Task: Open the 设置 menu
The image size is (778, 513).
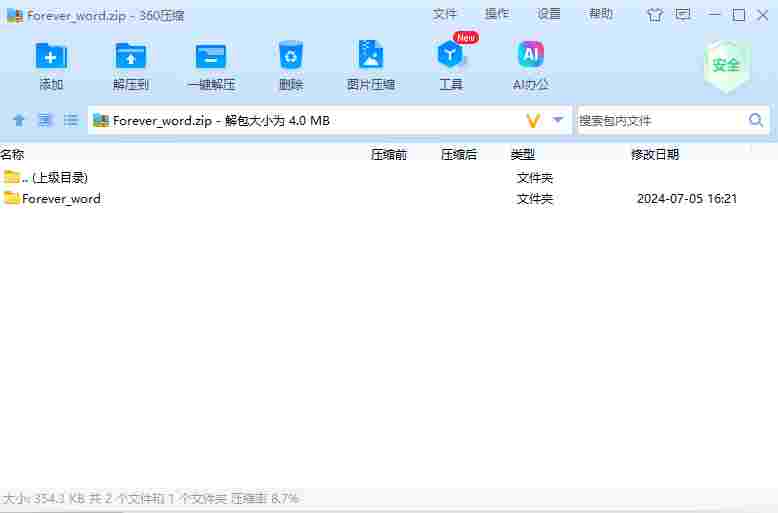Action: pyautogui.click(x=549, y=14)
